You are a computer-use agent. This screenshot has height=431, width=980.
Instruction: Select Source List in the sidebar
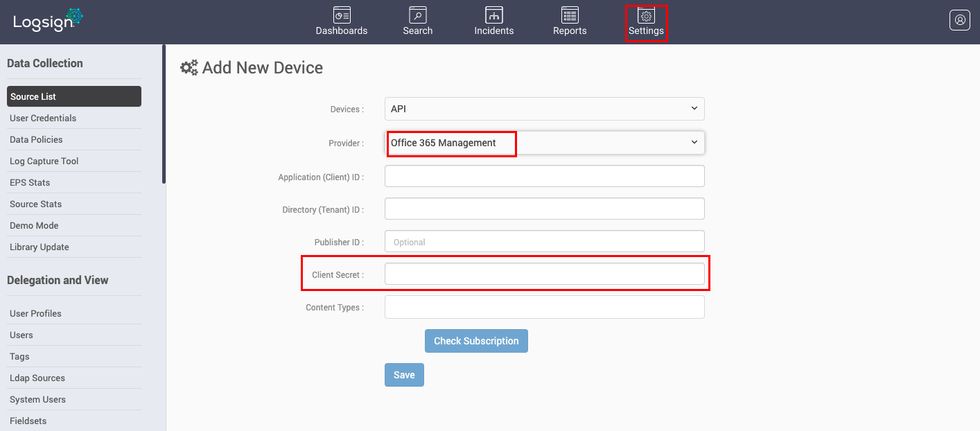pyautogui.click(x=73, y=96)
